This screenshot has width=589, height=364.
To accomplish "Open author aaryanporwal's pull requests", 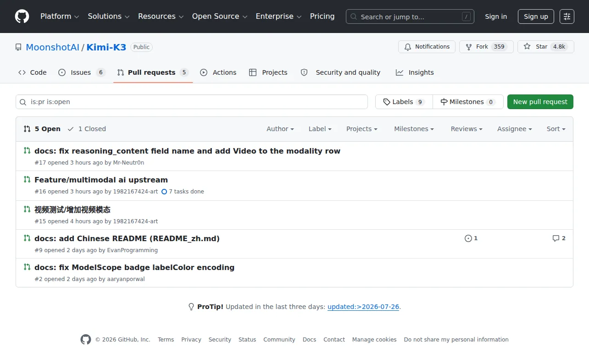I will [126, 279].
